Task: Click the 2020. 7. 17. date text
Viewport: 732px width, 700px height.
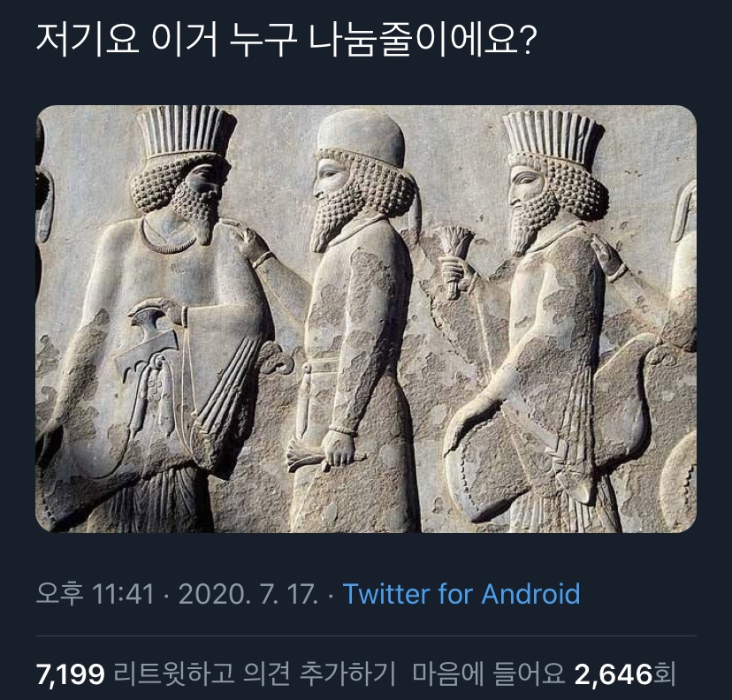Action: pyautogui.click(x=248, y=594)
